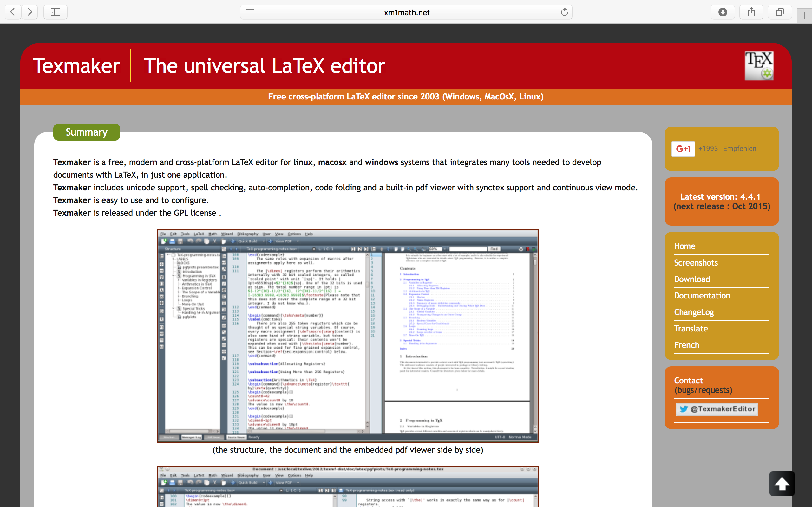812x507 pixels.
Task: Open the Download menu link
Action: click(x=692, y=279)
